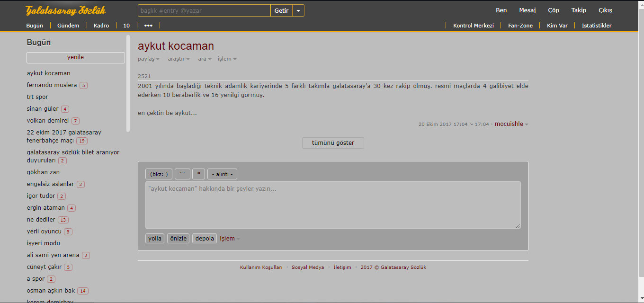644x303 pixels.
Task: Expand the ara dropdown under the title
Action: point(205,59)
